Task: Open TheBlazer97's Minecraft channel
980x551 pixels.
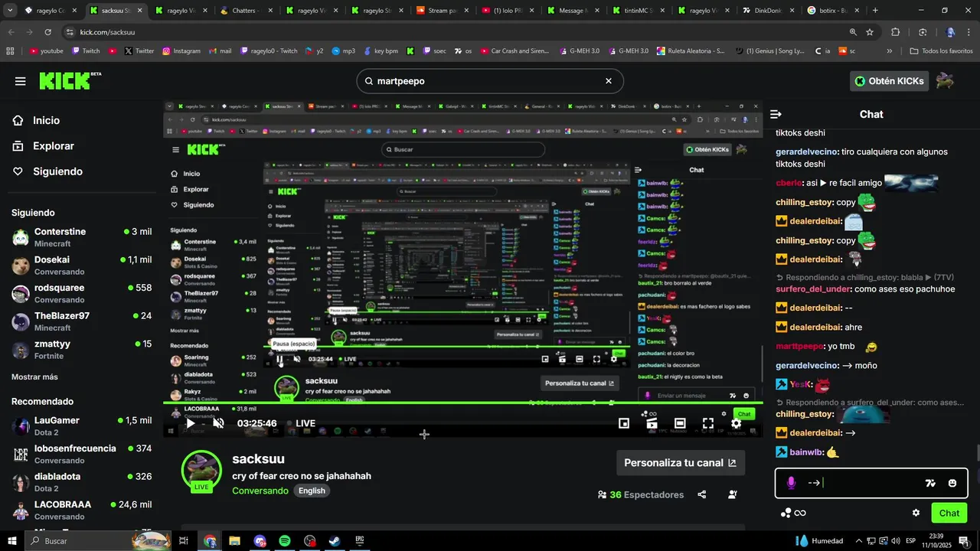Action: [x=81, y=321]
